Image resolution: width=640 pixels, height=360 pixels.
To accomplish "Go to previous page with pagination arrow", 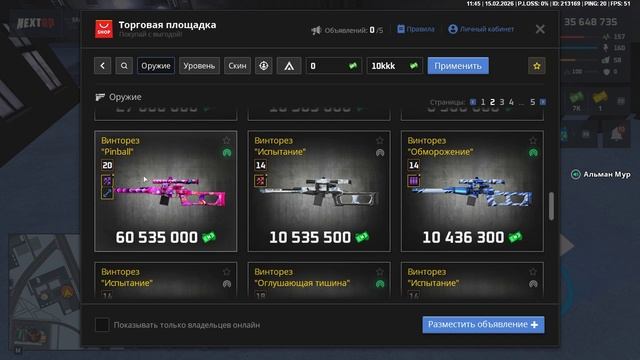I will (x=473, y=102).
